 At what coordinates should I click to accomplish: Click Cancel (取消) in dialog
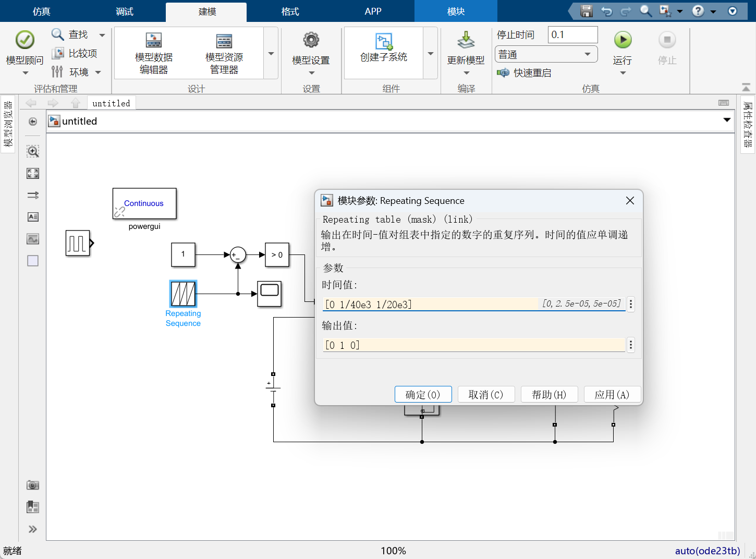tap(486, 395)
